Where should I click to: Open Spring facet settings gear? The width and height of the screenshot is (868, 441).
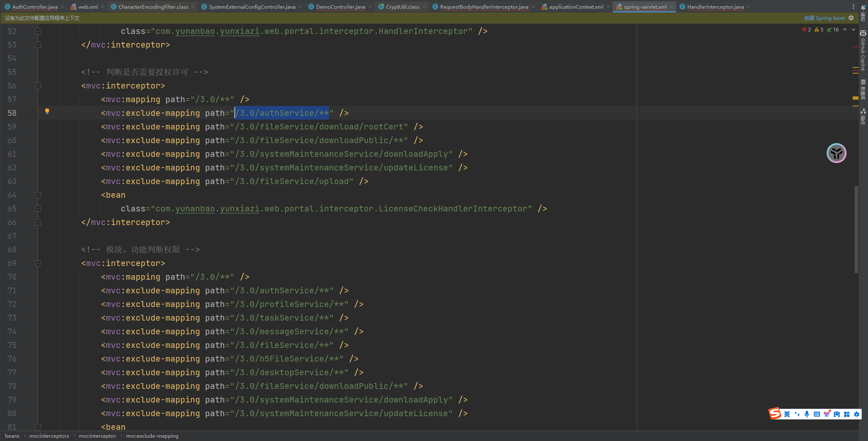coord(851,18)
